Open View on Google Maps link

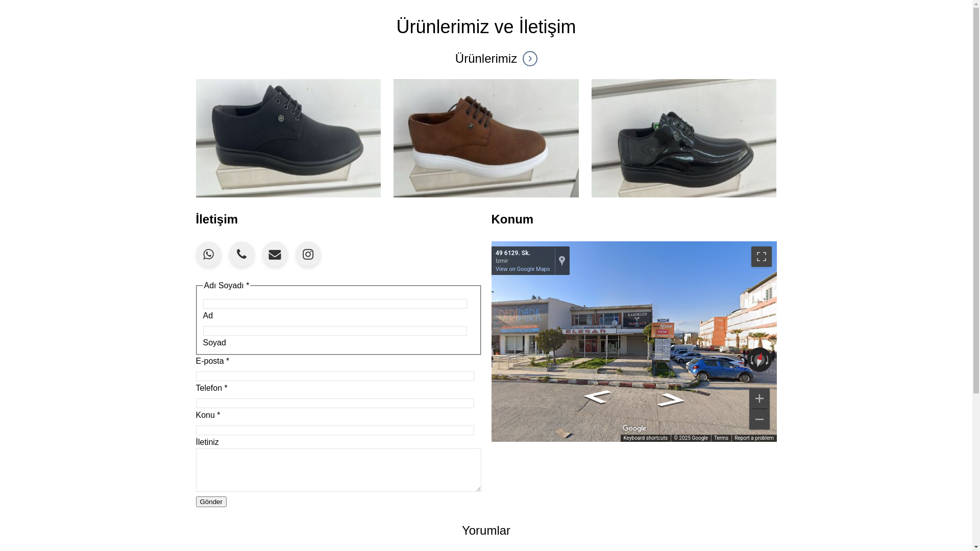tap(522, 269)
